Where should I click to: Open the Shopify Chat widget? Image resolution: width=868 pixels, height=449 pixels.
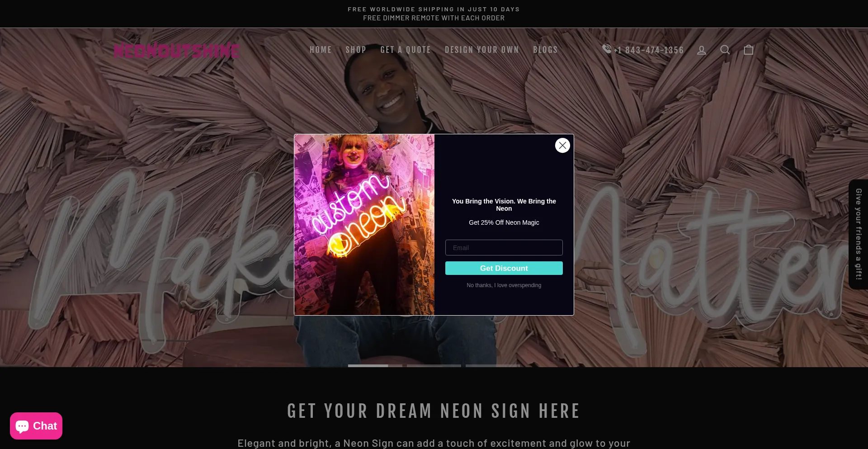click(x=36, y=426)
